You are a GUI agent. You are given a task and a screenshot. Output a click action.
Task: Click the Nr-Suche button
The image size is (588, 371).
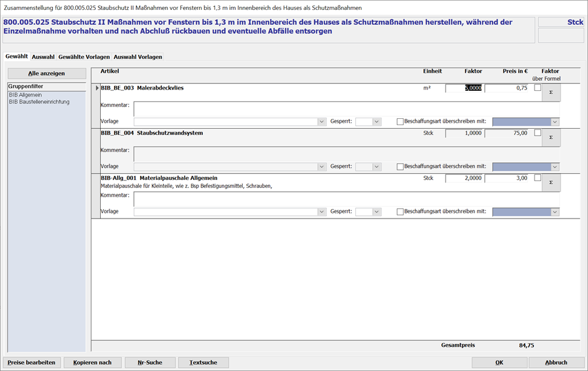150,362
